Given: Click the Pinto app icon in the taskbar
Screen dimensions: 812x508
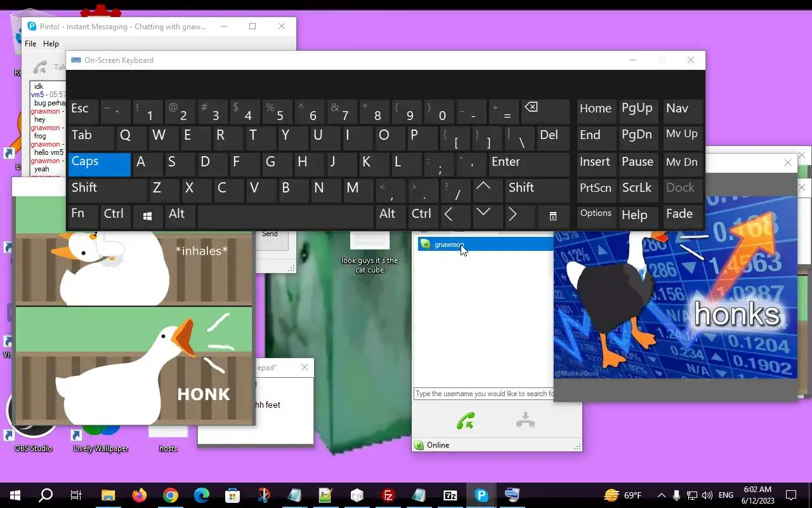Looking at the screenshot, I should [x=481, y=495].
